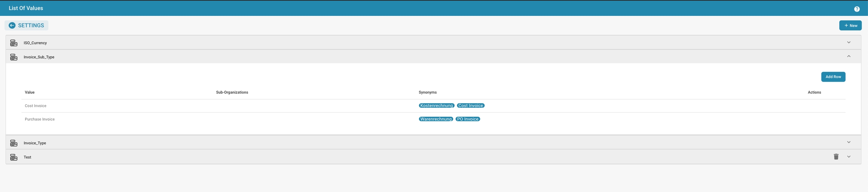Click the back arrow icon beside Settings
The image size is (868, 192).
point(12,26)
